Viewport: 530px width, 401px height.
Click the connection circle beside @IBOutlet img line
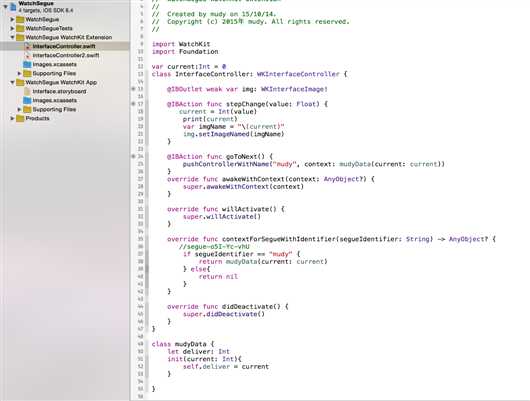point(133,89)
